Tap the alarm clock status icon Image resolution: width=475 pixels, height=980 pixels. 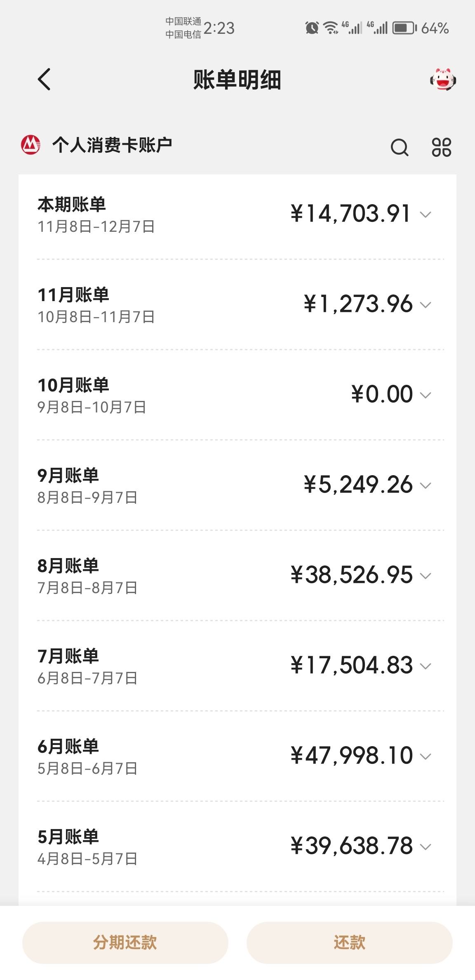(312, 28)
